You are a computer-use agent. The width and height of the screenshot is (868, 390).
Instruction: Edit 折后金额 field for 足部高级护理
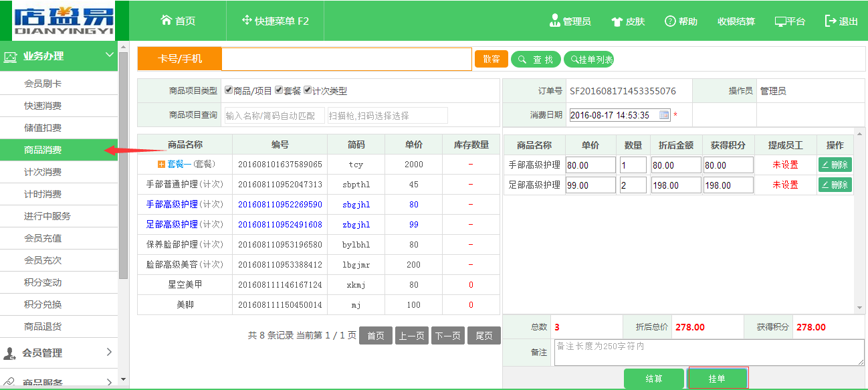tap(676, 185)
